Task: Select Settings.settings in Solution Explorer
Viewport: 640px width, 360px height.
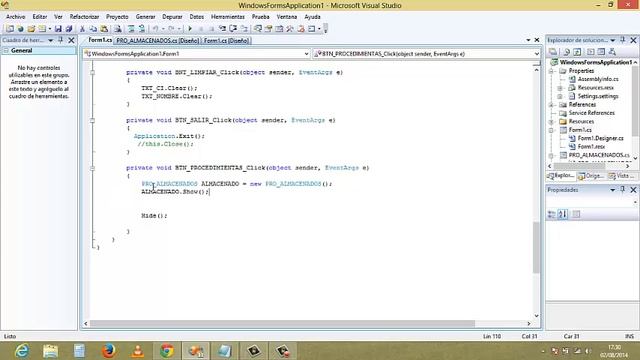Action: tap(598, 96)
